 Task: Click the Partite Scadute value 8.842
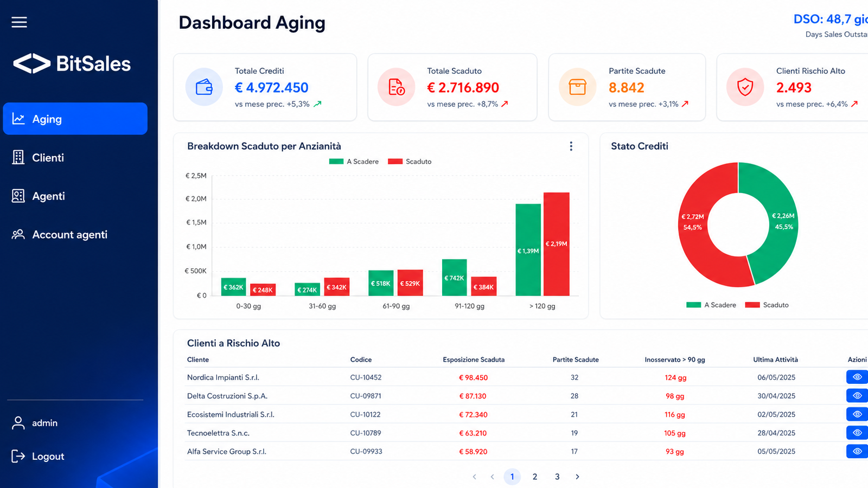click(627, 87)
